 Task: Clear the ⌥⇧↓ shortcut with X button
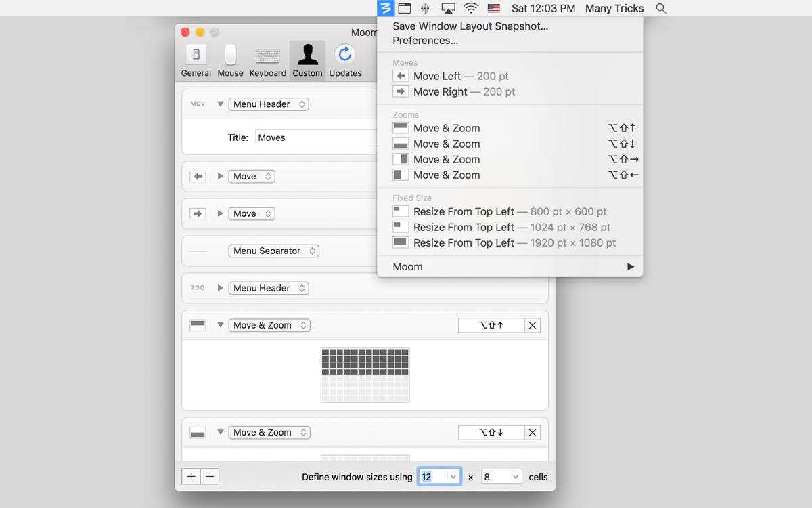pos(533,432)
